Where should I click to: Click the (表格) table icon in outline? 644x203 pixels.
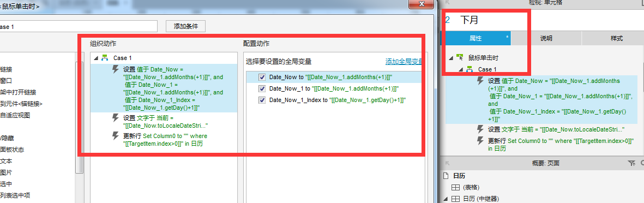click(x=455, y=187)
